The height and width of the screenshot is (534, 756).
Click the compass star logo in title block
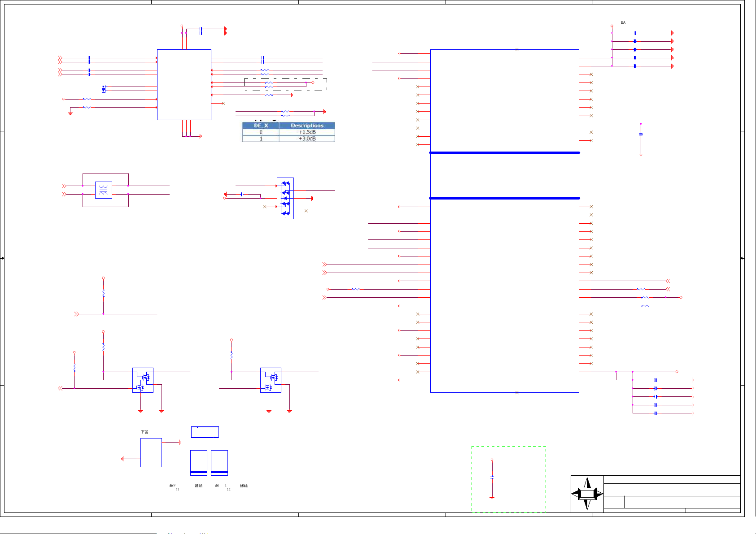pyautogui.click(x=587, y=494)
